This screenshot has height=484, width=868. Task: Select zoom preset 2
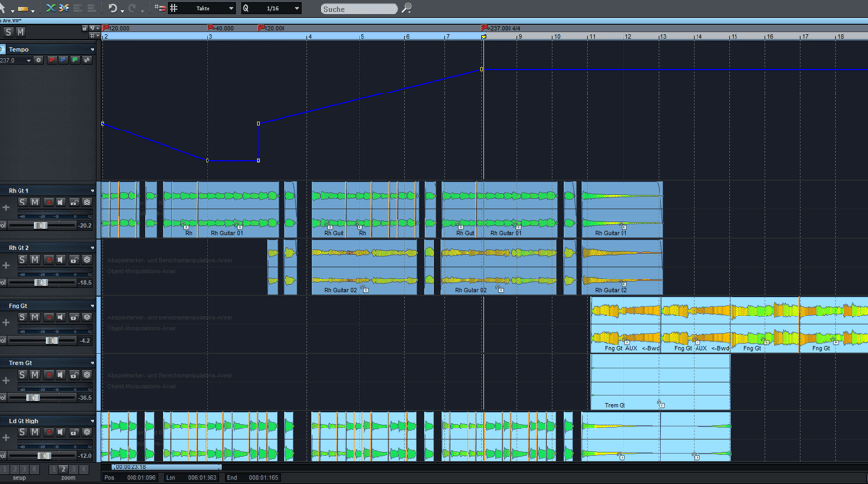[x=63, y=469]
